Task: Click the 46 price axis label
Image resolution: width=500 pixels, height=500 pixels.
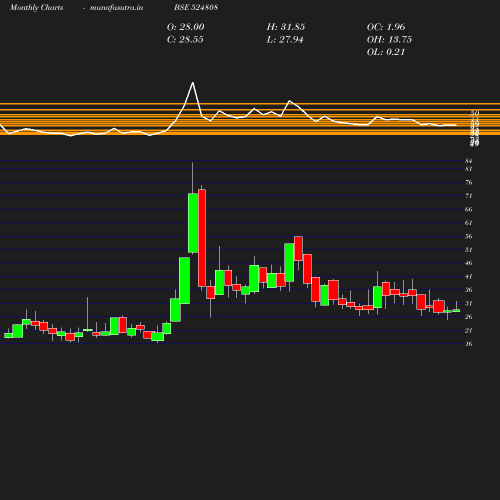Action: click(469, 263)
